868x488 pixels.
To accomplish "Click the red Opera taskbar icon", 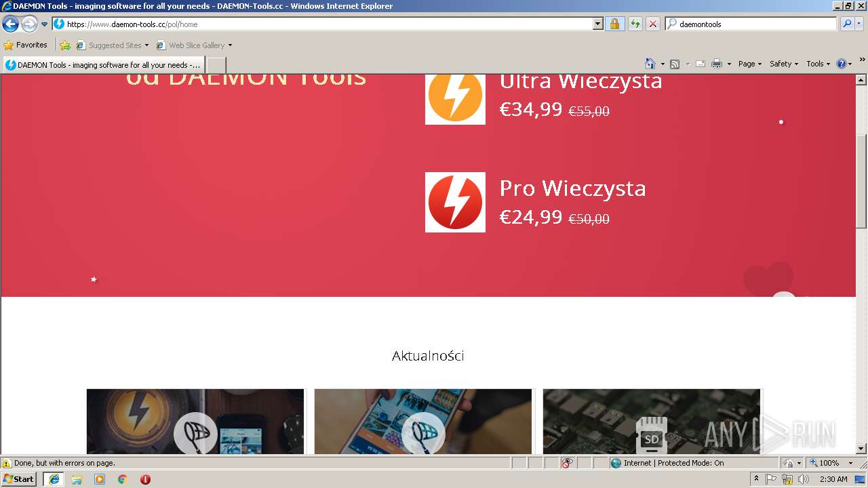I will [x=145, y=479].
